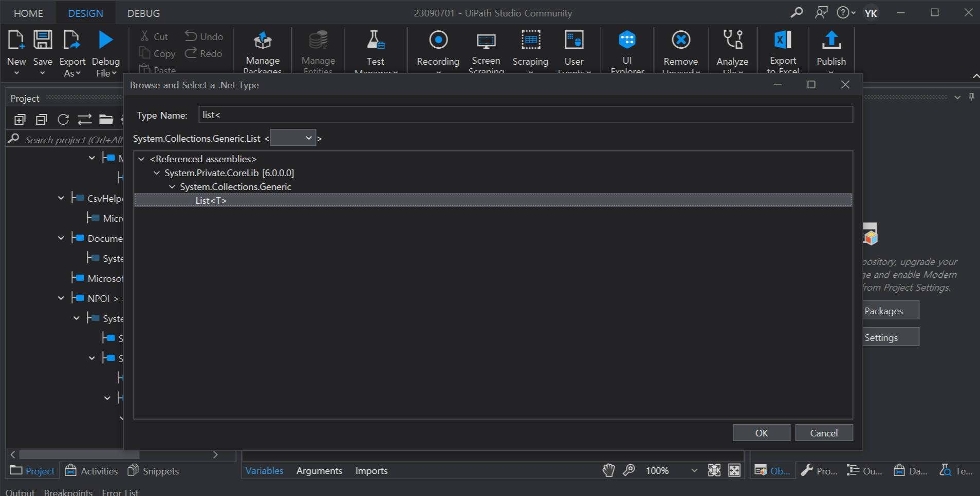
Task: Click Remove Unused icon
Action: 681,40
